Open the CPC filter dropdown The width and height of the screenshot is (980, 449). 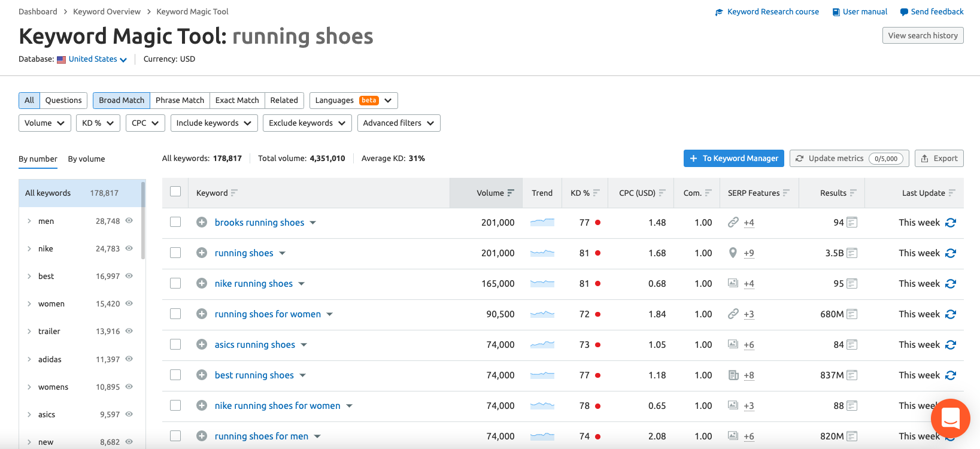pos(145,123)
